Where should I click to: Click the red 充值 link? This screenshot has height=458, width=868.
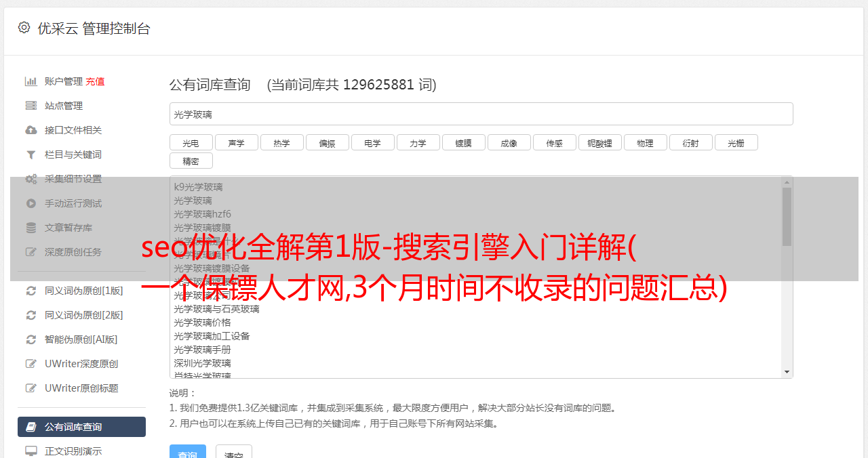coord(95,81)
